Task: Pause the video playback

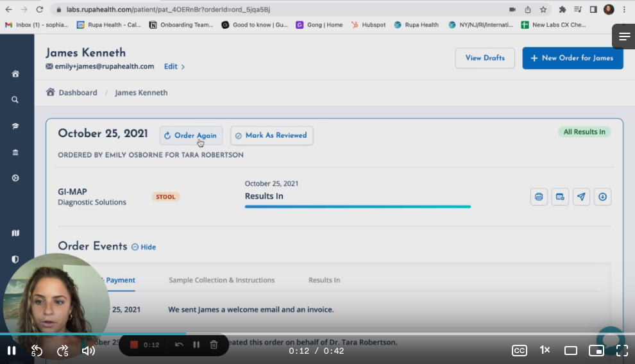Action: (12, 351)
